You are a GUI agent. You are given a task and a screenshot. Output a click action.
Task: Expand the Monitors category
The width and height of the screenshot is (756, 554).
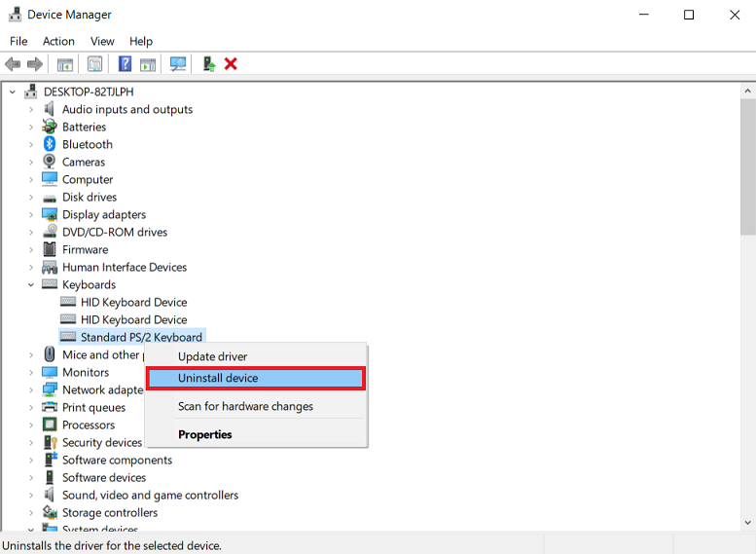(x=31, y=373)
